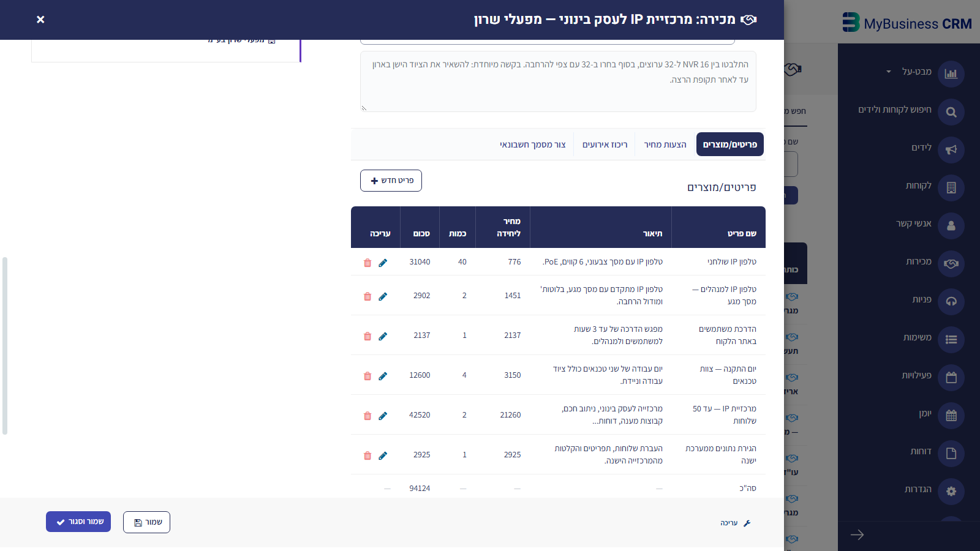Open the search leads and customers icon

[951, 112]
